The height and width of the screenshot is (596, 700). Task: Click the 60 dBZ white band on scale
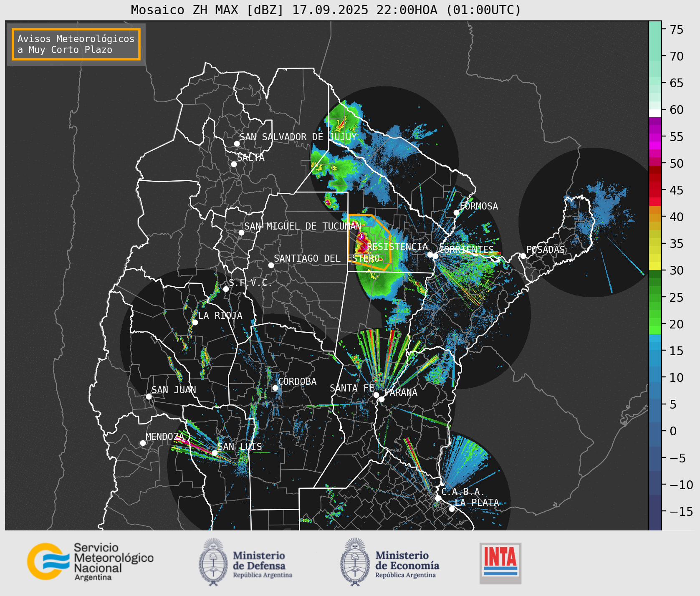click(655, 113)
